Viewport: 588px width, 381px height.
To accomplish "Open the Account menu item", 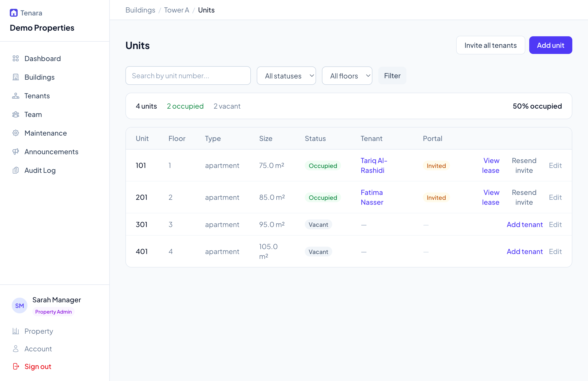I will click(x=38, y=349).
